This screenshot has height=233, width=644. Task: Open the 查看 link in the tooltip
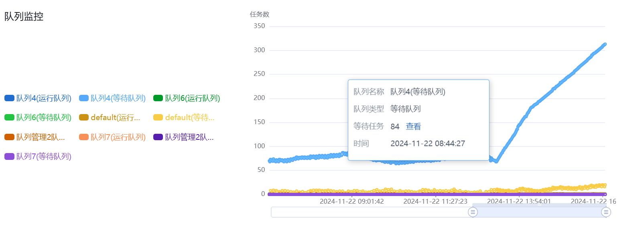pyautogui.click(x=413, y=127)
